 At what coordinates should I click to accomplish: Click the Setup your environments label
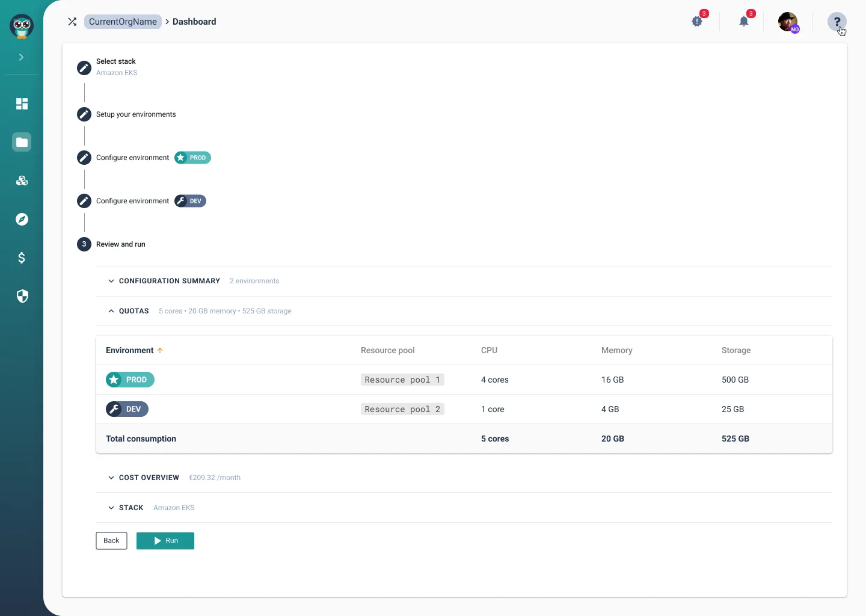(136, 114)
